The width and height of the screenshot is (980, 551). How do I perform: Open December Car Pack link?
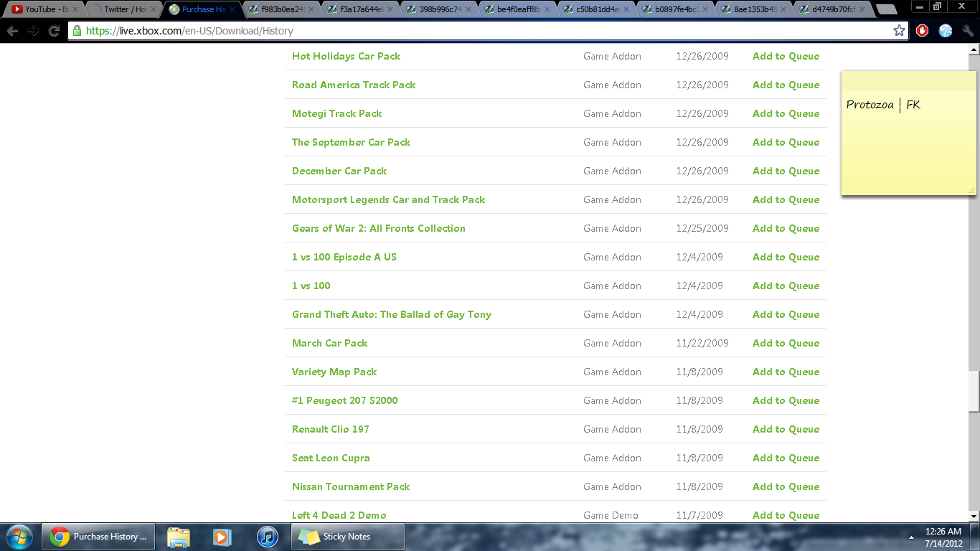pos(339,171)
